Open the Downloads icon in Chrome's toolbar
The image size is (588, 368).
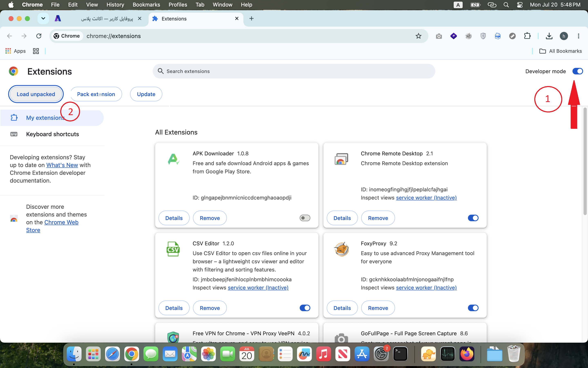[549, 36]
